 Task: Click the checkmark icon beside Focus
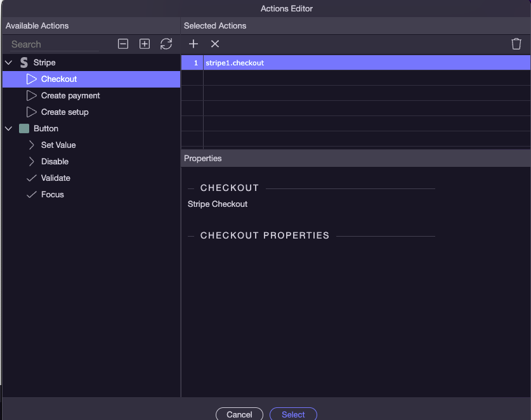click(32, 194)
